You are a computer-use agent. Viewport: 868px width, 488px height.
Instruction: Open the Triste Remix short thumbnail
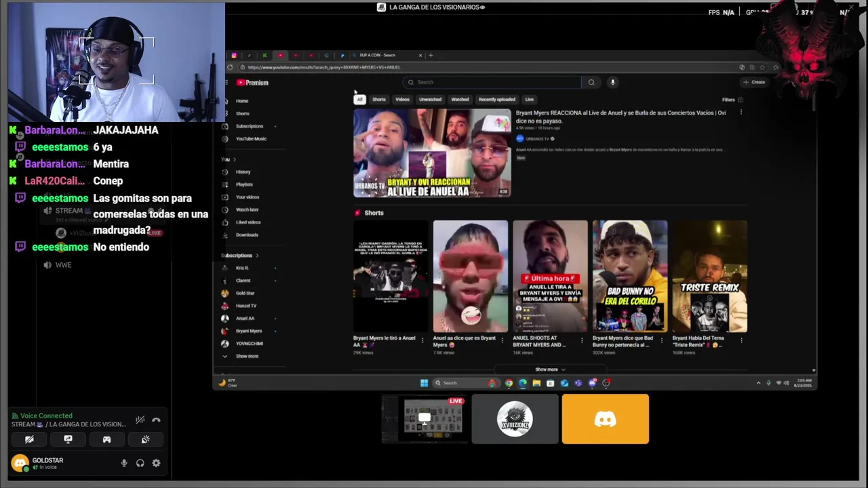(709, 277)
